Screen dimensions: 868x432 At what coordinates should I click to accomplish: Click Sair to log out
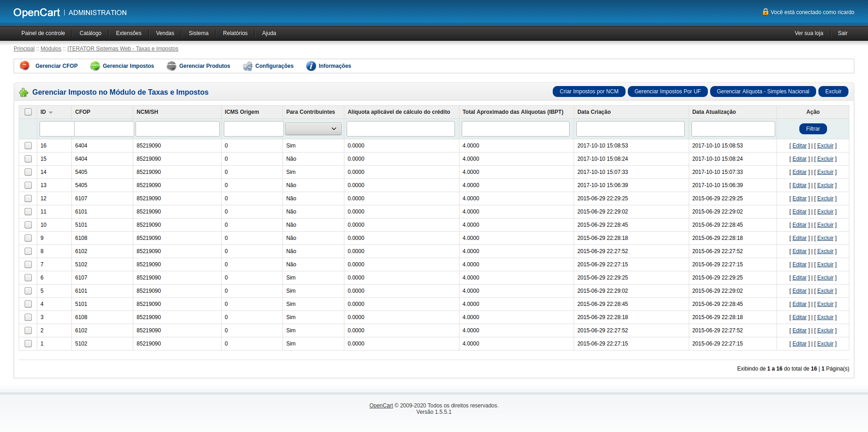[x=843, y=33]
